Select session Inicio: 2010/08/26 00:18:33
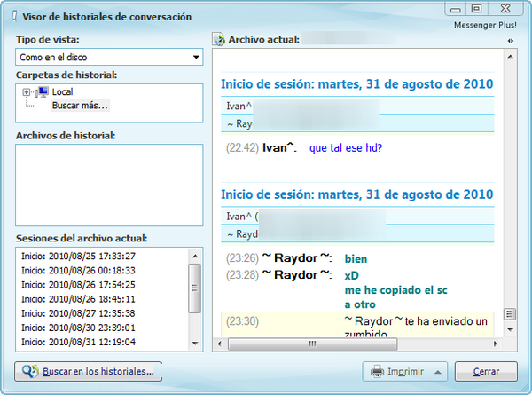The image size is (532, 395). pos(78,271)
